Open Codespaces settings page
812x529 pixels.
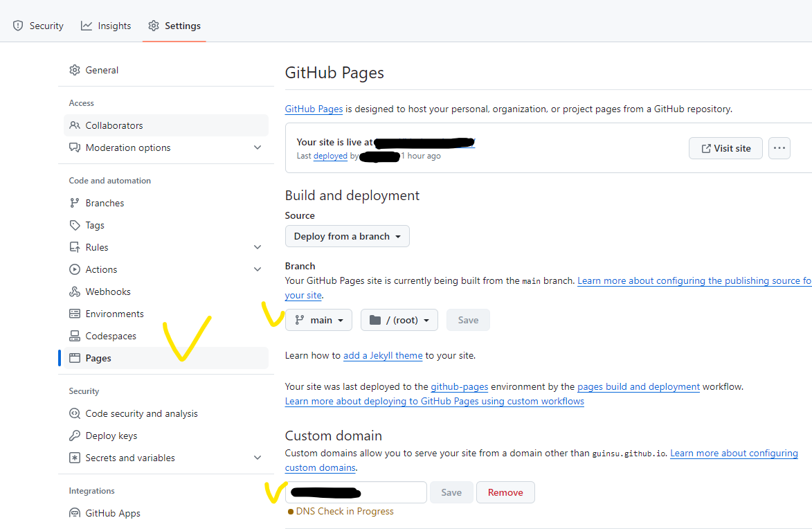(x=165, y=337)
